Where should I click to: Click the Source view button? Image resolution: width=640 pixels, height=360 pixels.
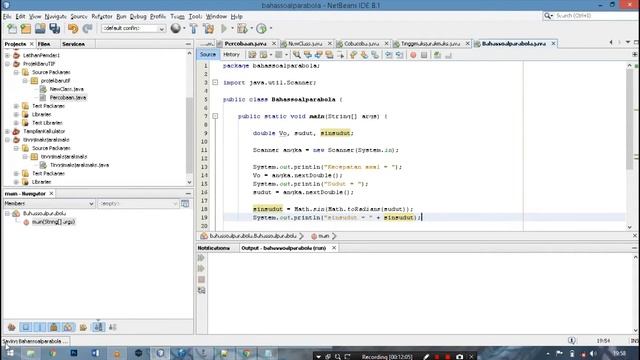tap(208, 55)
